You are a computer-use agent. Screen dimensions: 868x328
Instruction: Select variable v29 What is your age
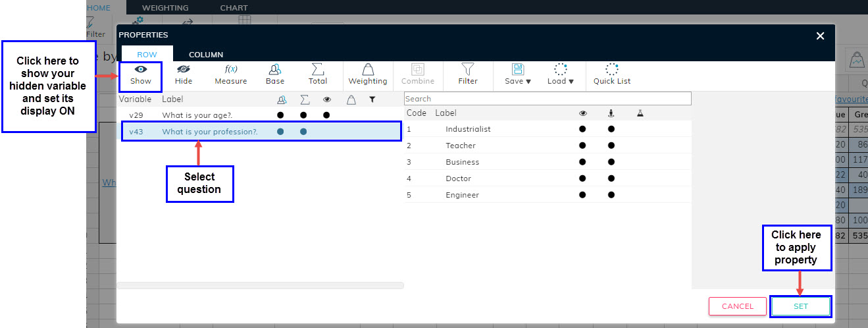pos(260,115)
